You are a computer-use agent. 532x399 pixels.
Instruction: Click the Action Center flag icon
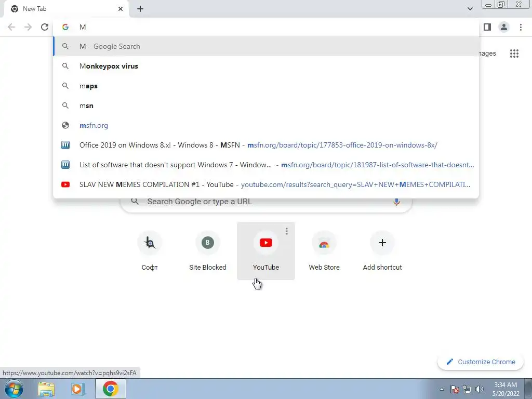[455, 389]
